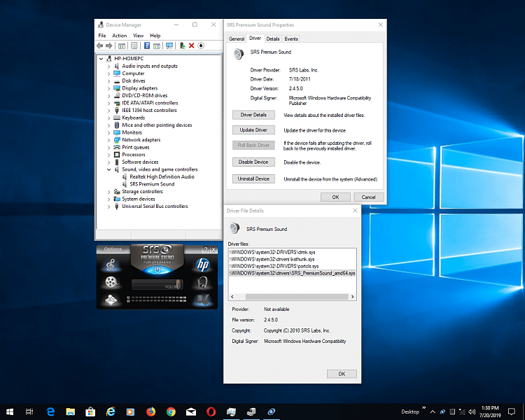
Task: Click left arrow of driver files scrollbar
Action: pos(232,297)
